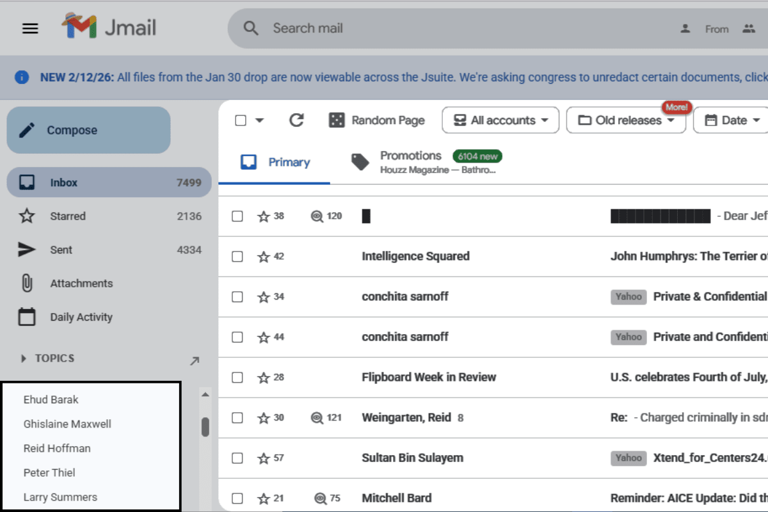768x512 pixels.
Task: Click the Compose button
Action: 89,130
